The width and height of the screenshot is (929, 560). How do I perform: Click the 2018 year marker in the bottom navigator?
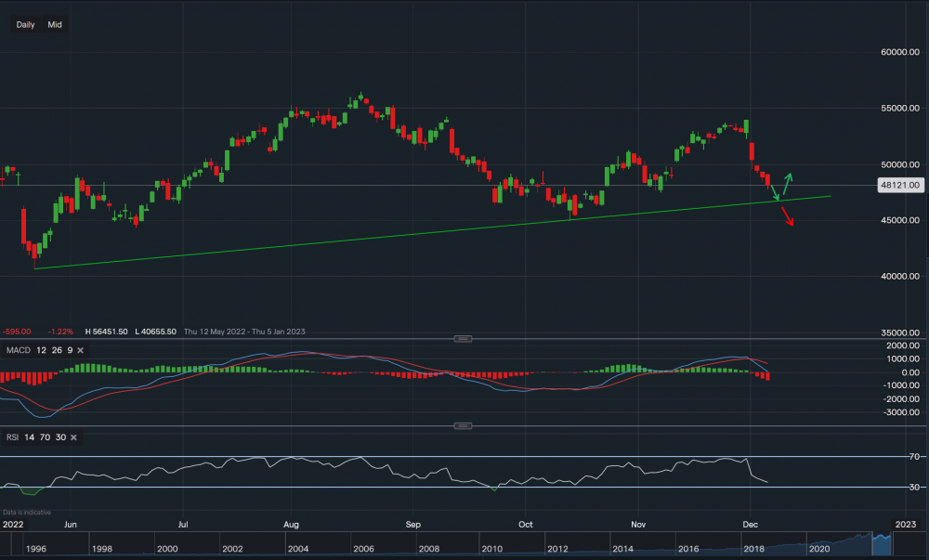click(754, 548)
